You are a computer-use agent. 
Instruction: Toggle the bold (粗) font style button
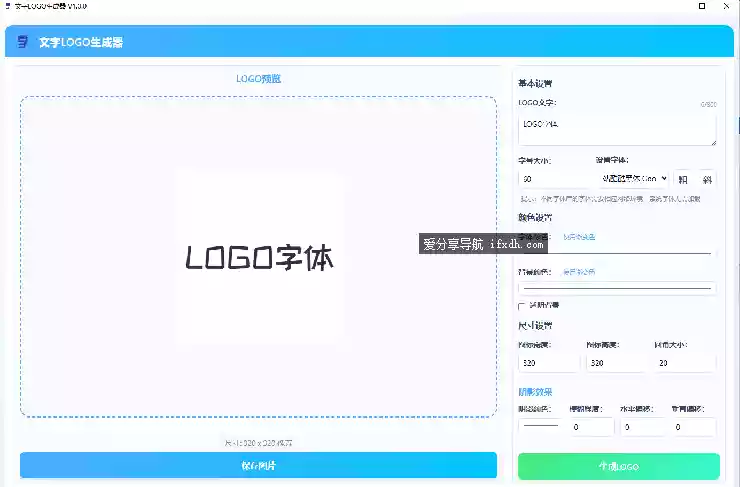coord(683,179)
